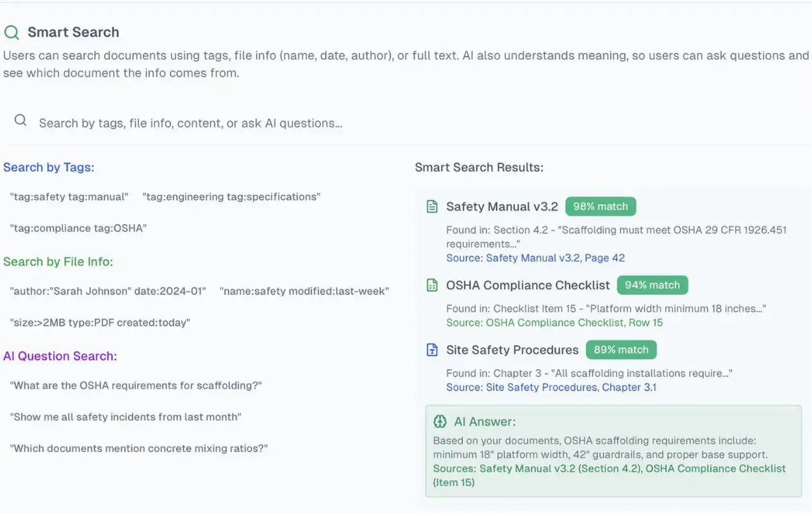This screenshot has width=812, height=514.
Task: Select the "tag:engineering tag:specifications" example query
Action: (231, 196)
